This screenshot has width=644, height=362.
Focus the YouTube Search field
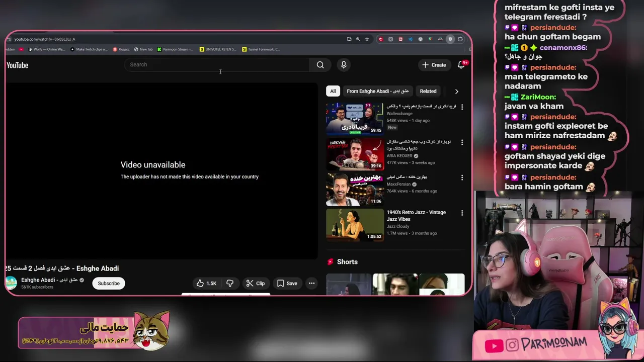click(217, 64)
